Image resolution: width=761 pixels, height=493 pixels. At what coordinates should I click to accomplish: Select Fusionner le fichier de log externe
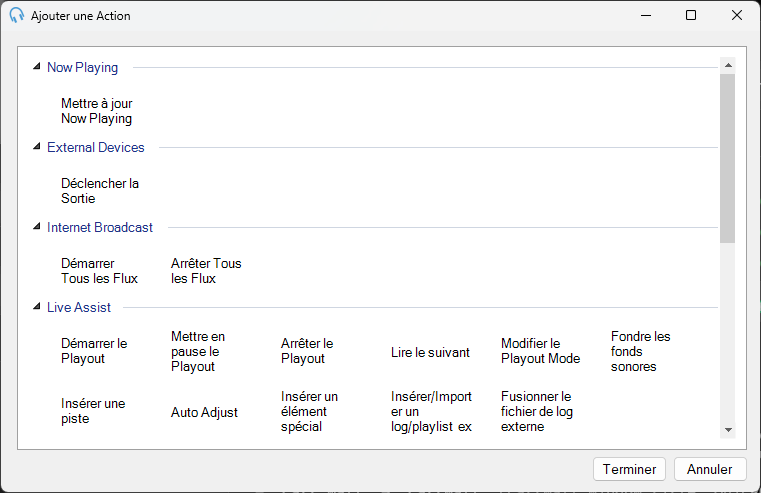click(537, 411)
